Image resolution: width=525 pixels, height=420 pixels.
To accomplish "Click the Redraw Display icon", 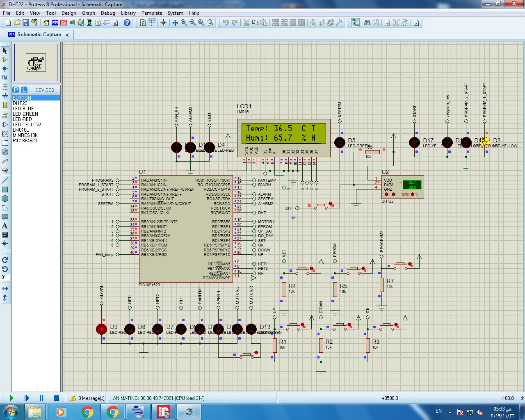I will 143,23.
